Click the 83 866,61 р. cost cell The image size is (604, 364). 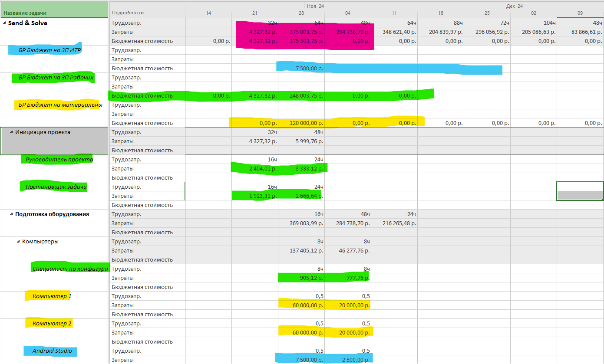point(580,32)
